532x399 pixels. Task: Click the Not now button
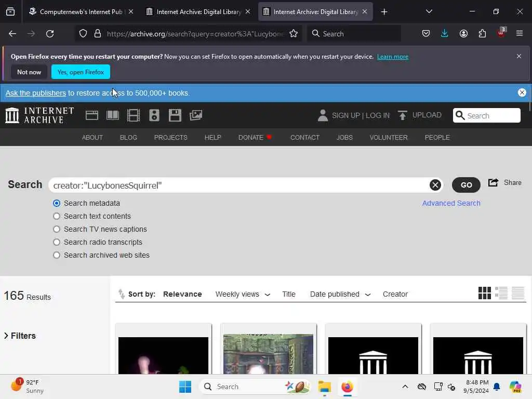point(29,72)
